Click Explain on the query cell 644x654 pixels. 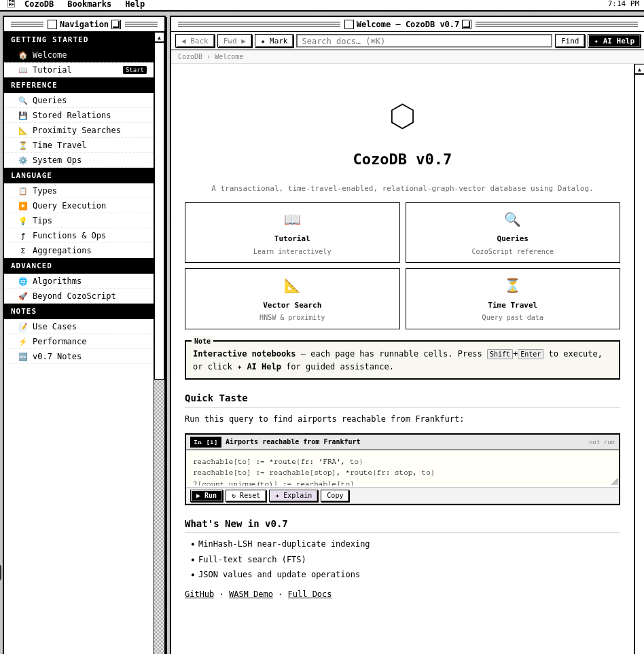293,496
